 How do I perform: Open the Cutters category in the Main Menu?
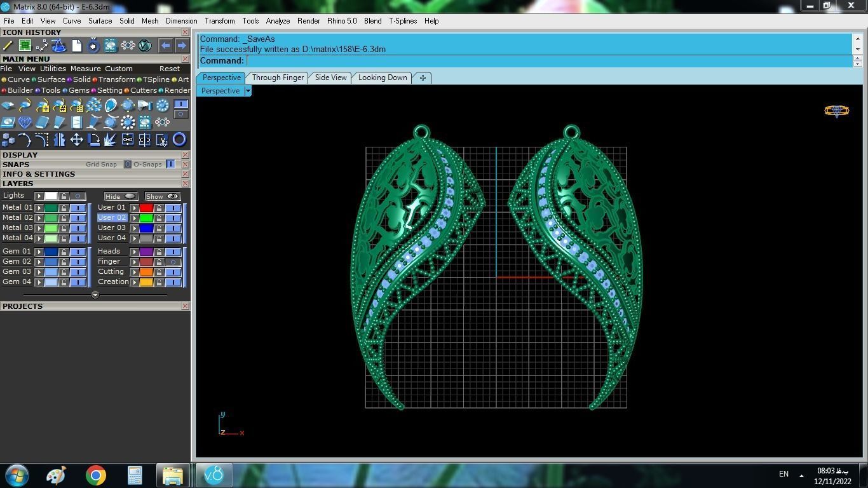pyautogui.click(x=140, y=90)
